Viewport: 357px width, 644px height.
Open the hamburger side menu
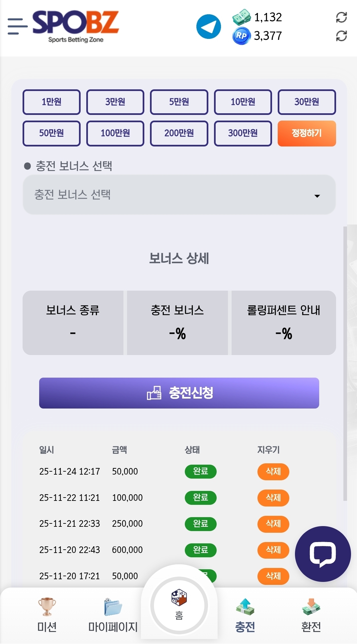[x=17, y=27]
